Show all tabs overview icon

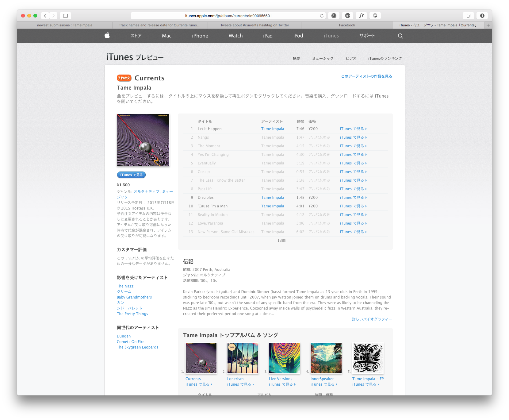click(468, 16)
